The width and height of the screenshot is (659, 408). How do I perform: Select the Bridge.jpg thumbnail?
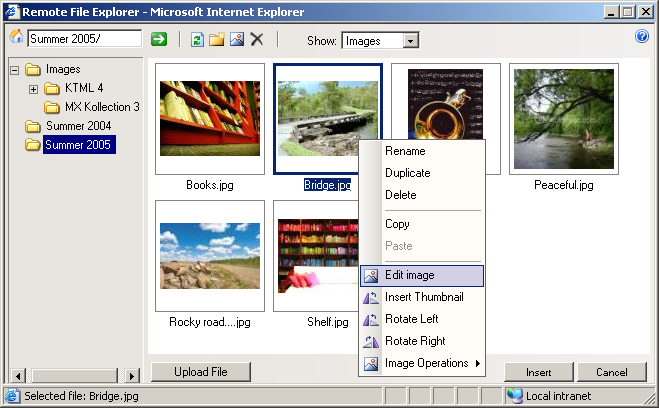tap(328, 118)
